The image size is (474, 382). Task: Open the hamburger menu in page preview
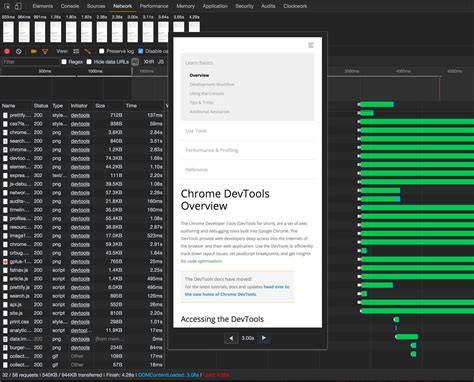pyautogui.click(x=311, y=45)
